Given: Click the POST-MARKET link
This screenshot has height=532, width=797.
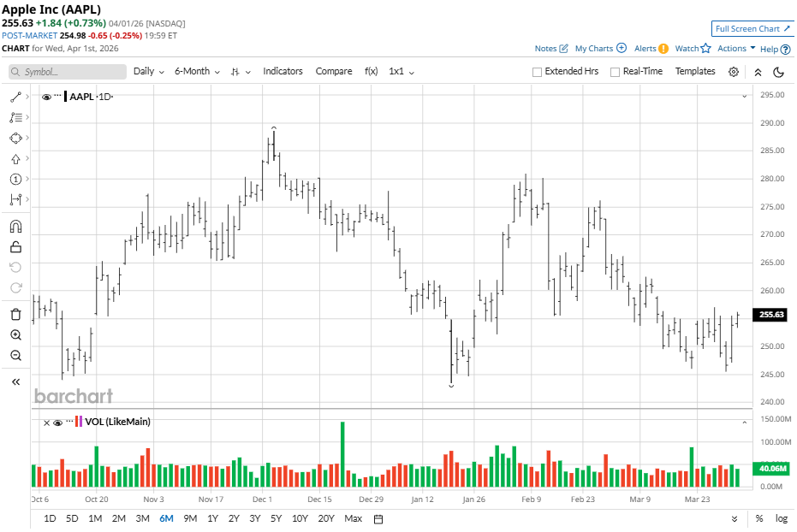Looking at the screenshot, I should (29, 36).
